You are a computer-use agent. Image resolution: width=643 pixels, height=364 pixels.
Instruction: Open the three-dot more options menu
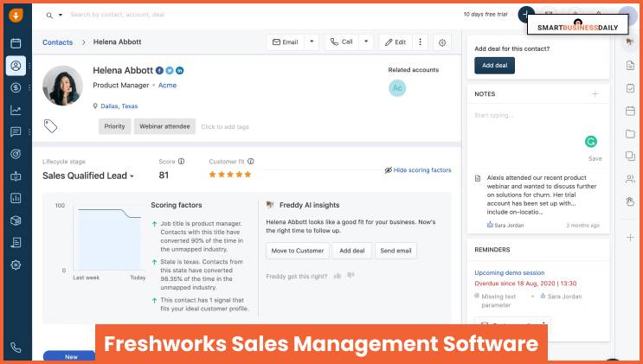pyautogui.click(x=420, y=42)
